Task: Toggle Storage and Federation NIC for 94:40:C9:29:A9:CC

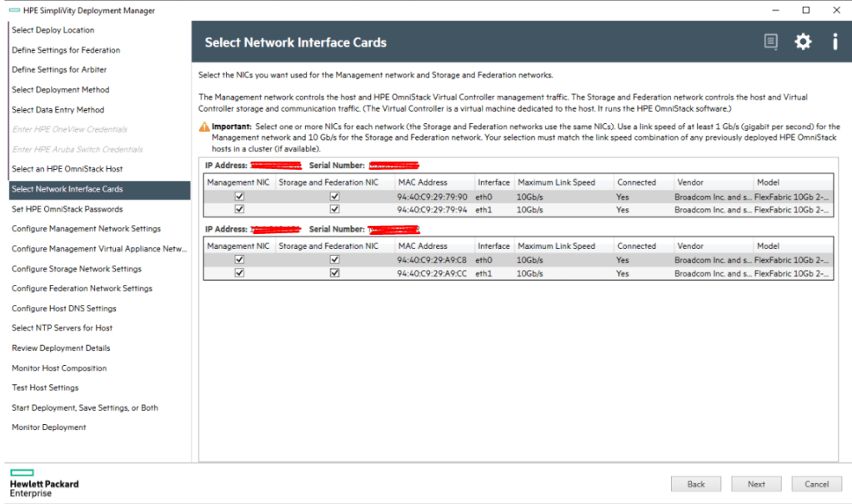Action: (334, 272)
